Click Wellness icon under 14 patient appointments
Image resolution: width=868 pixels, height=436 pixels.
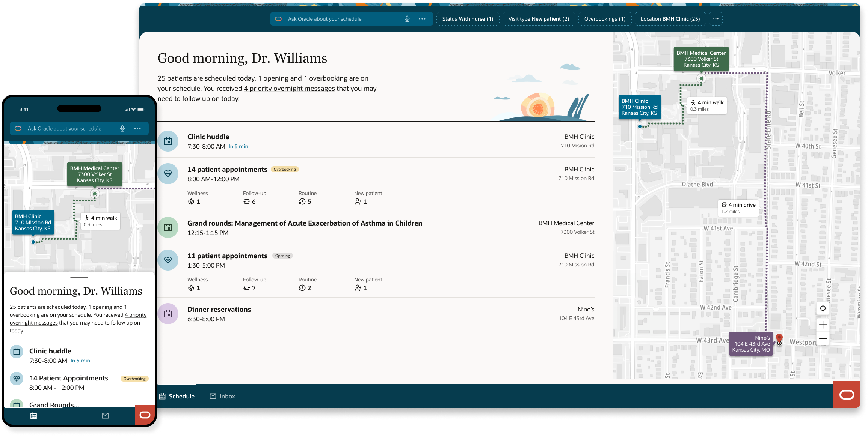point(191,201)
